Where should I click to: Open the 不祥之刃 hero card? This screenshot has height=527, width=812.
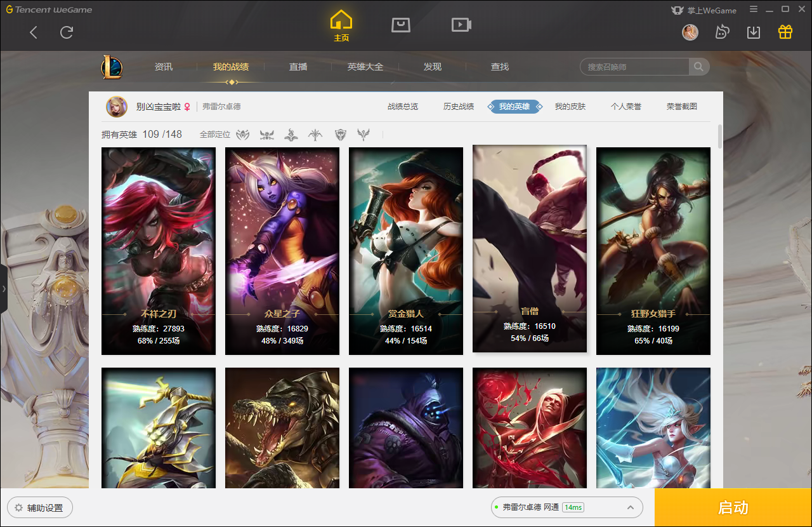pyautogui.click(x=159, y=251)
